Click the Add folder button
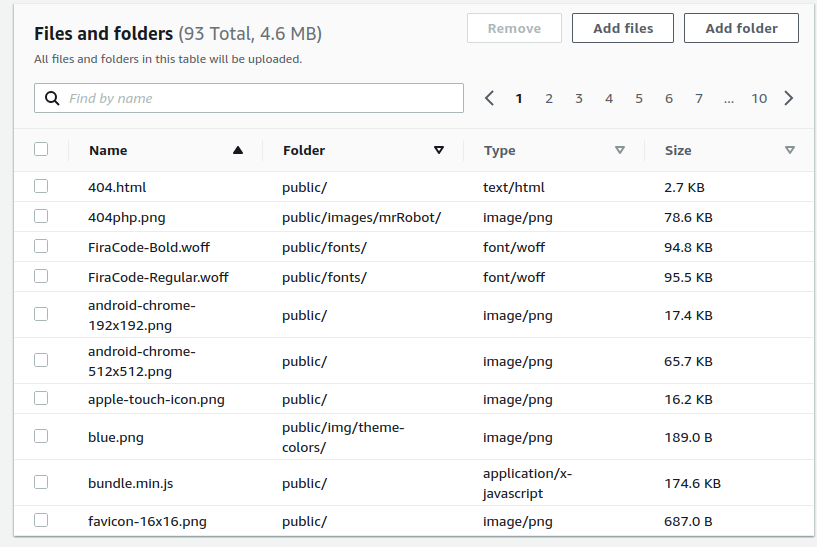Screen dimensions: 817x547 741,28
